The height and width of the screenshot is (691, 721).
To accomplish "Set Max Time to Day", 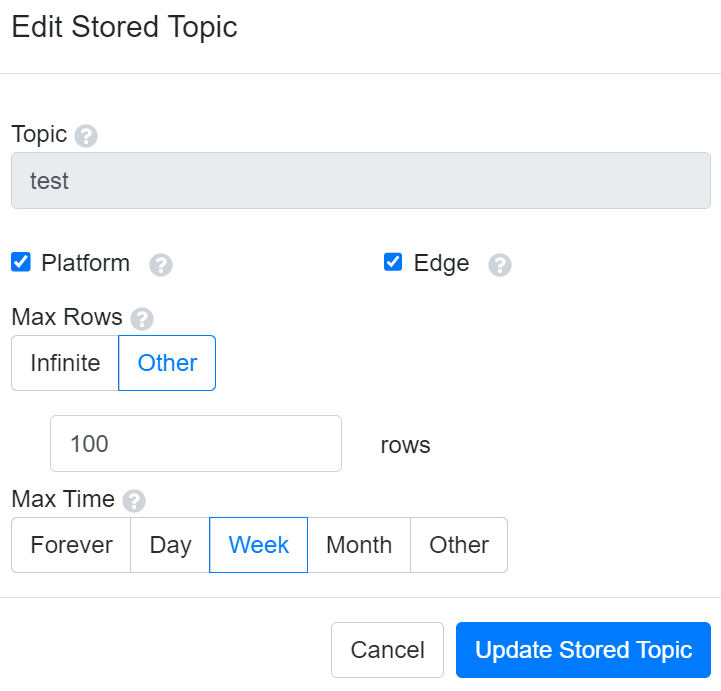I will click(170, 545).
